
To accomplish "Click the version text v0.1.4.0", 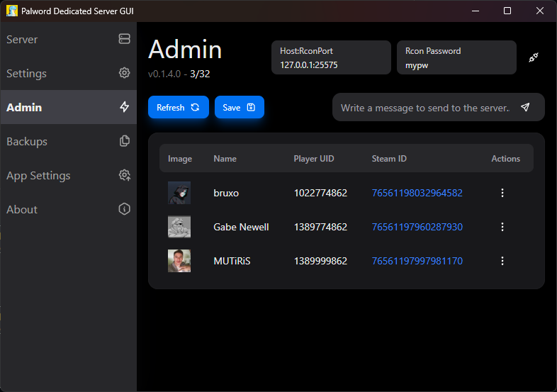I will click(164, 74).
